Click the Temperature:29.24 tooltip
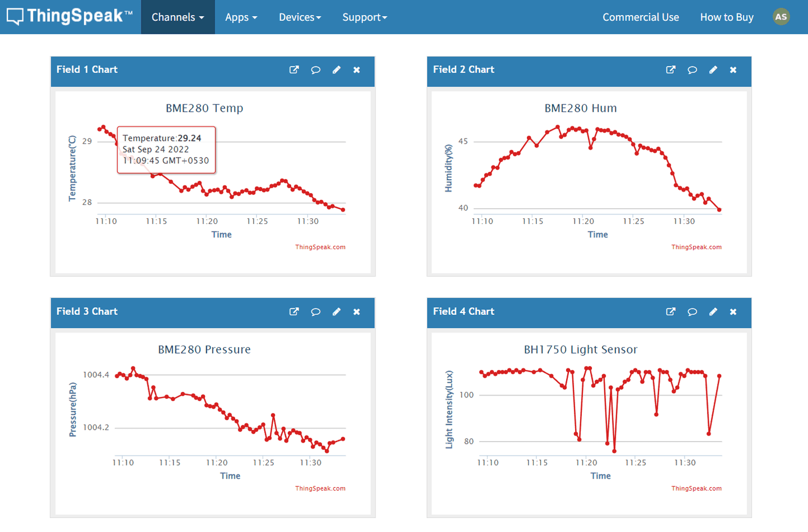 coord(166,149)
